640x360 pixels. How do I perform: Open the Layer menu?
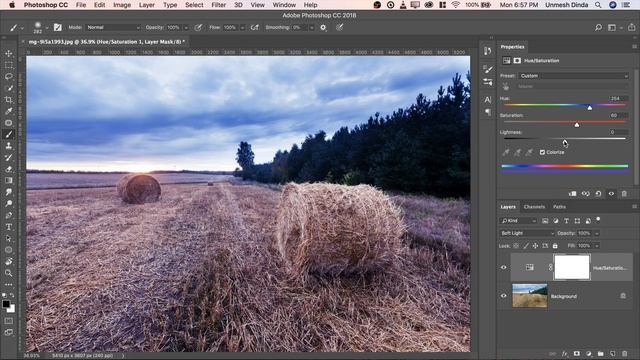[x=147, y=5]
